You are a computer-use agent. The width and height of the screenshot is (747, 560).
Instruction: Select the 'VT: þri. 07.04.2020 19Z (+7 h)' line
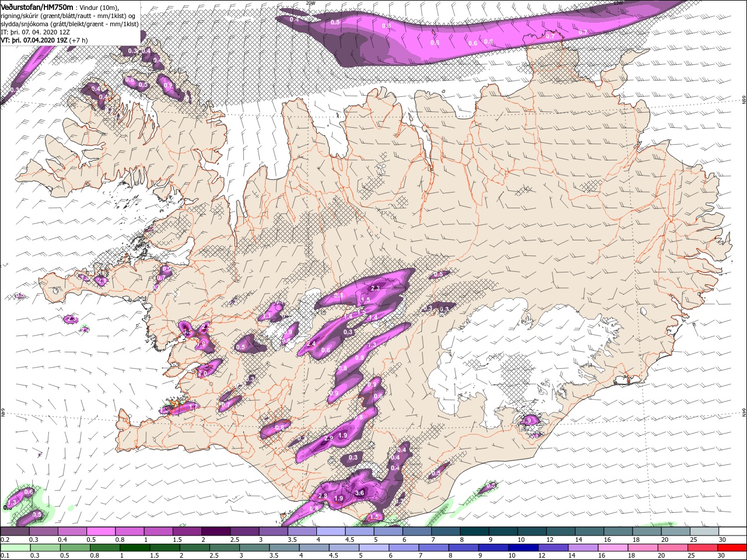click(44, 40)
